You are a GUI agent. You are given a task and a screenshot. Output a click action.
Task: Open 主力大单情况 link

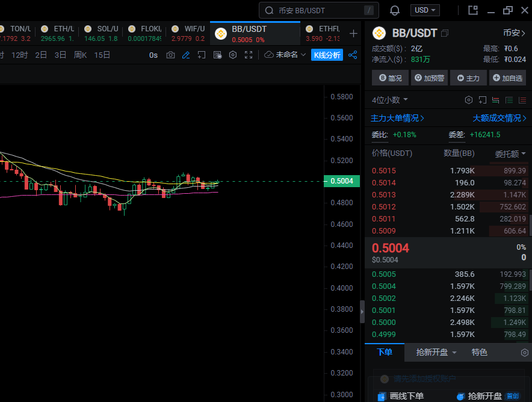[x=397, y=118]
